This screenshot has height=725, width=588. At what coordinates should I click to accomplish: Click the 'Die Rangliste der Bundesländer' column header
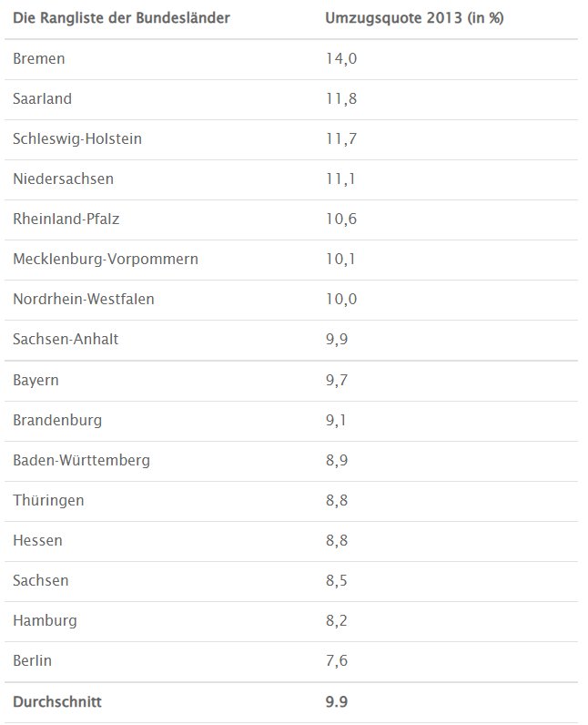pyautogui.click(x=121, y=18)
